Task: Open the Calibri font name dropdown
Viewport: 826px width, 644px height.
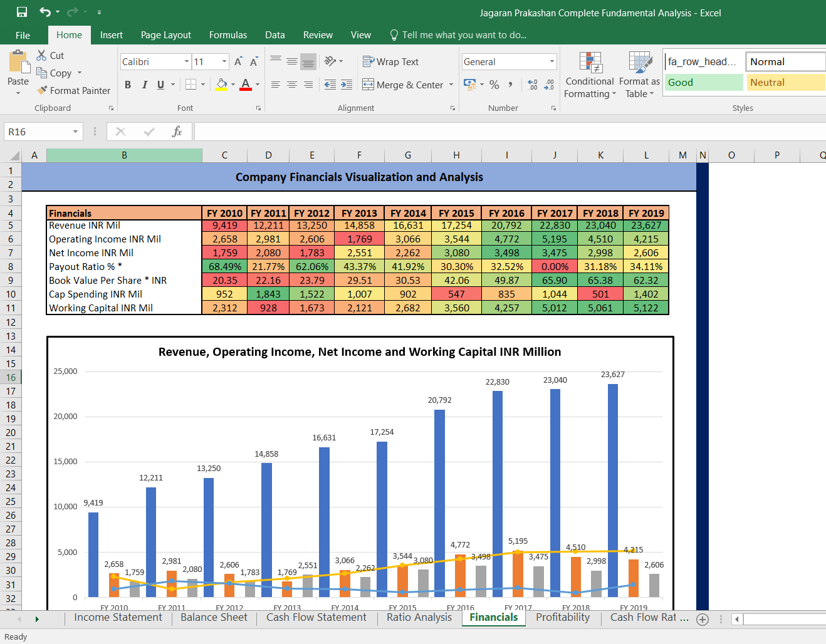Action: [187, 61]
